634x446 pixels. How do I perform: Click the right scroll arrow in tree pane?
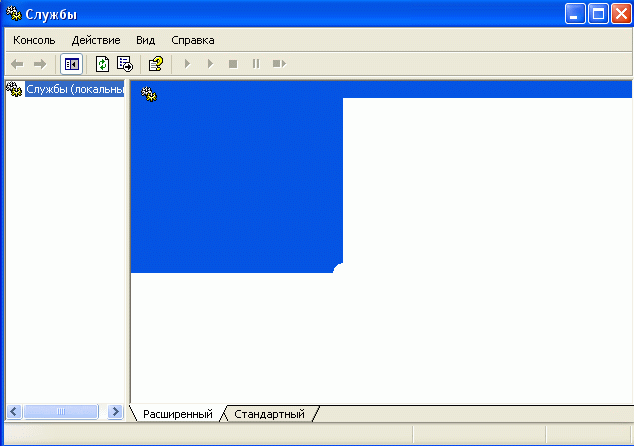(116, 411)
